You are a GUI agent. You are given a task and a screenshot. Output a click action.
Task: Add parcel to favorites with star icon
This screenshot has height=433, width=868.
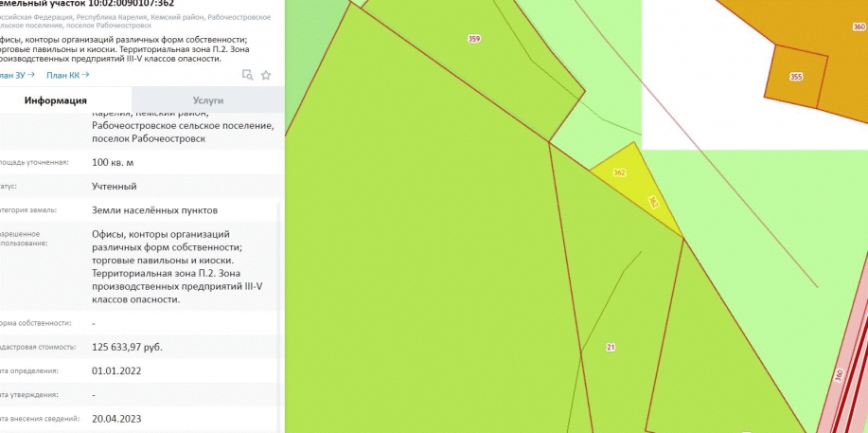pos(266,75)
